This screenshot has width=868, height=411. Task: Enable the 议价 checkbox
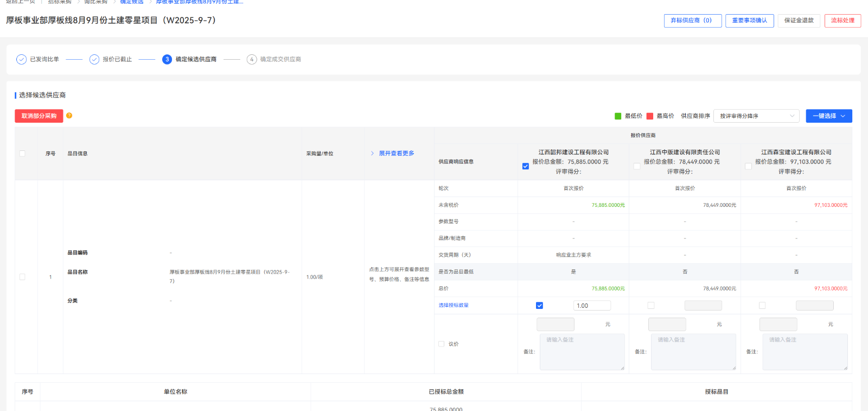coord(441,344)
